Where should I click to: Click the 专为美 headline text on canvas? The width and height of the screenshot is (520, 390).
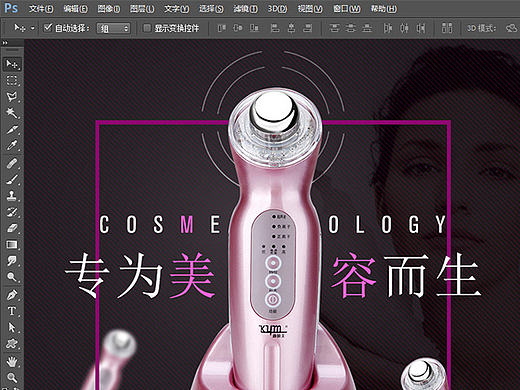pyautogui.click(x=139, y=275)
